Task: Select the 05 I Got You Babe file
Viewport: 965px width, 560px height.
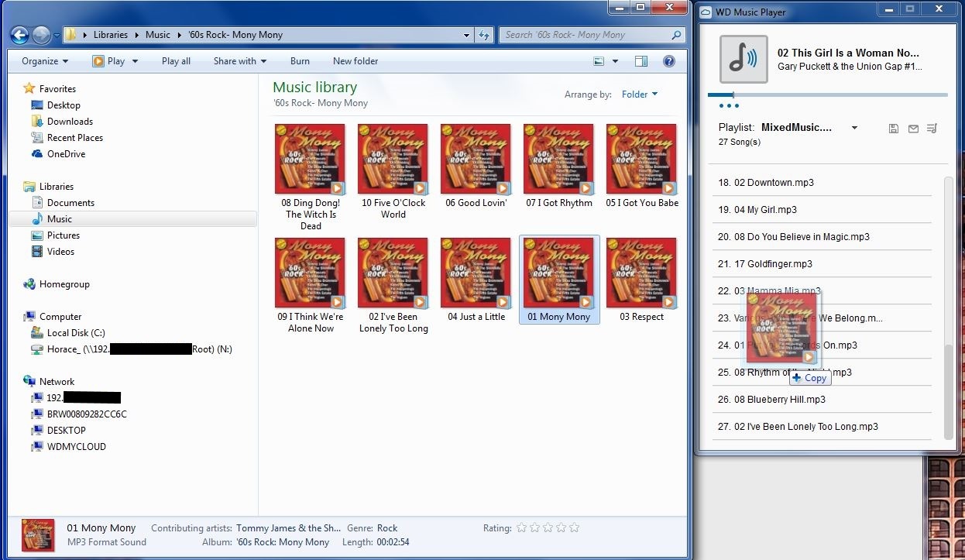Action: (641, 166)
